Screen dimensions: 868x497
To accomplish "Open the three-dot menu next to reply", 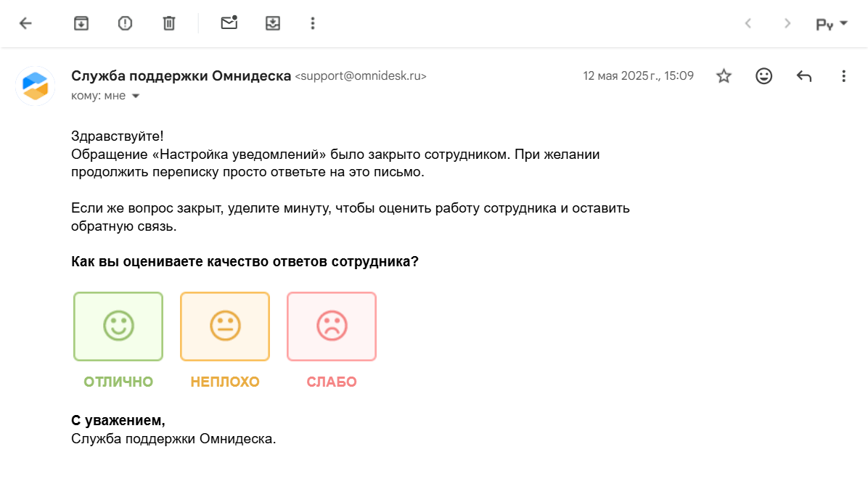I will pyautogui.click(x=843, y=76).
